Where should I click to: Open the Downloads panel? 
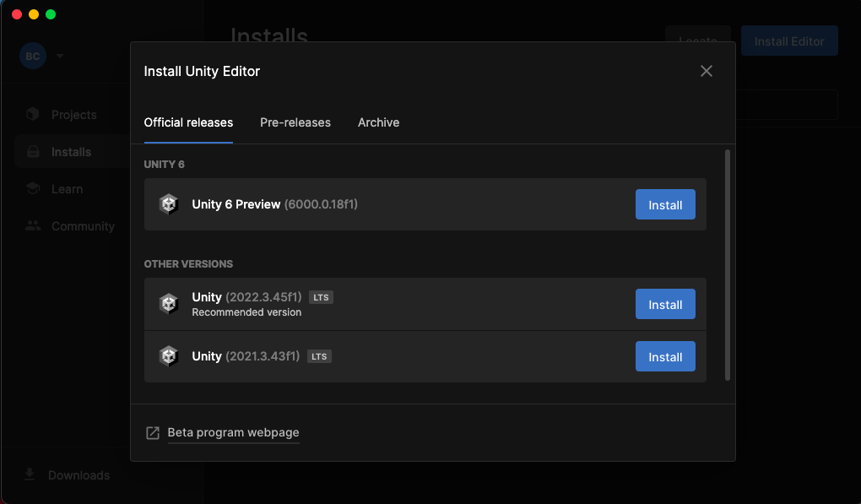coord(79,475)
